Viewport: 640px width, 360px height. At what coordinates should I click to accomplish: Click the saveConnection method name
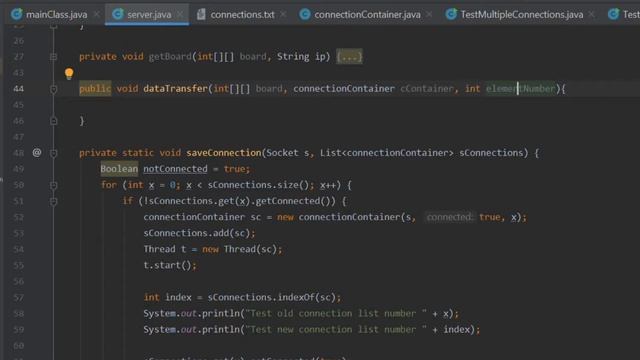[224, 153]
